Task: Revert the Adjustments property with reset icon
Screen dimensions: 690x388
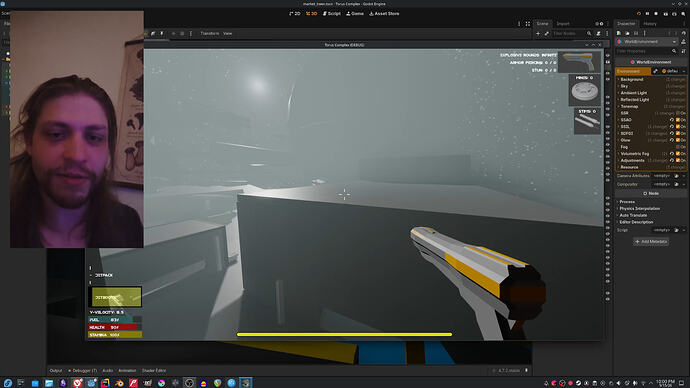Action: pos(672,161)
